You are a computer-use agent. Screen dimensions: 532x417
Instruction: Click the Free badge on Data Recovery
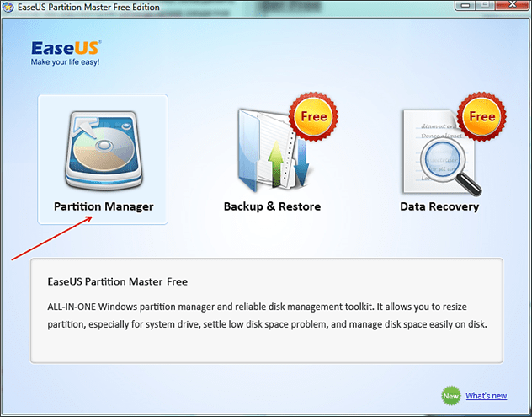(481, 116)
